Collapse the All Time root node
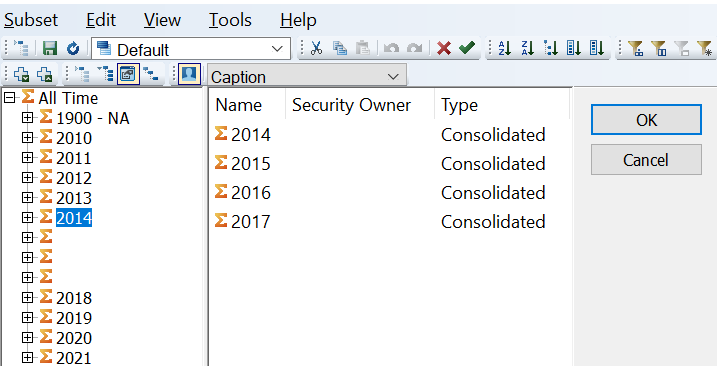 pos(9,97)
